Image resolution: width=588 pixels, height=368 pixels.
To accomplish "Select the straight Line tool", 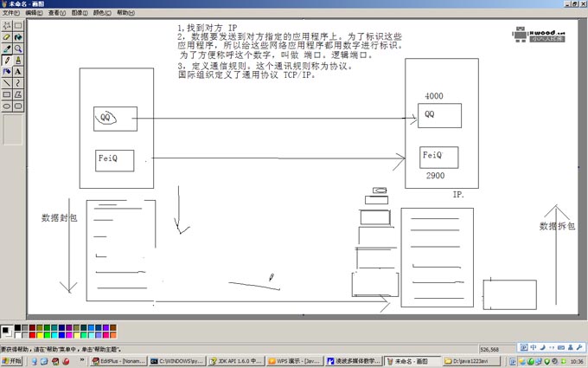I will point(7,83).
